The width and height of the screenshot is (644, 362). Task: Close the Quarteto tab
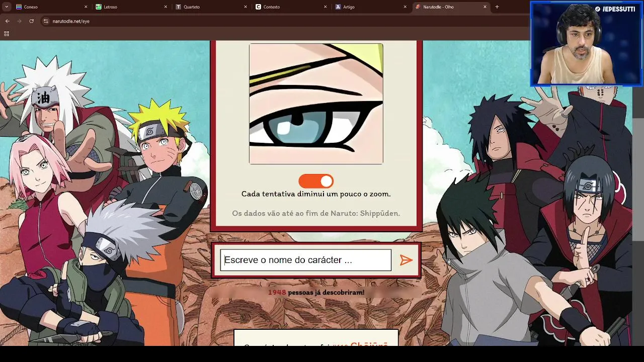(x=246, y=7)
